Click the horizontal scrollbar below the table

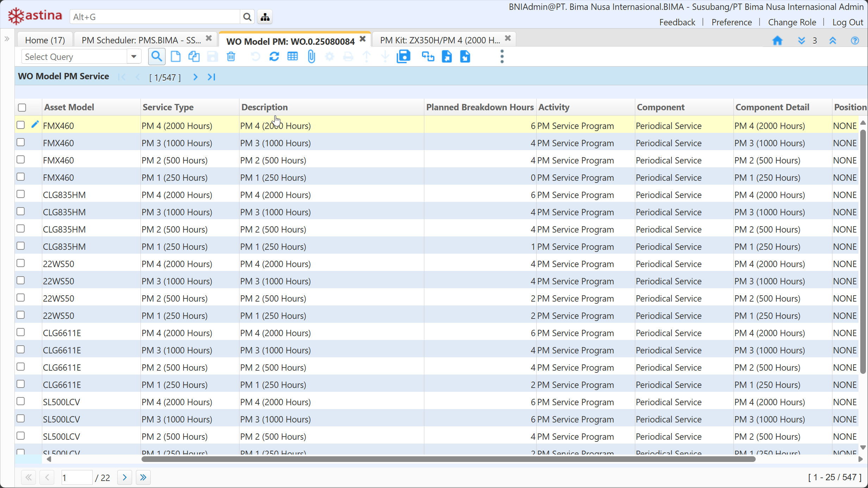(448, 459)
